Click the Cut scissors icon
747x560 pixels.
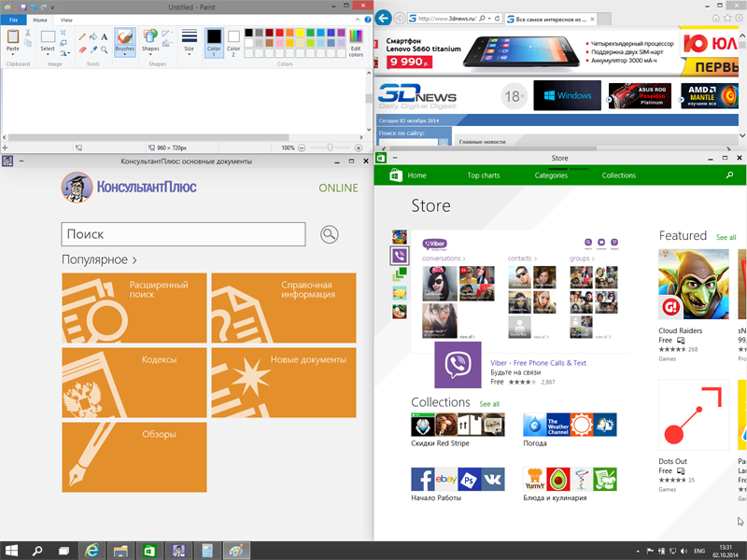28,33
